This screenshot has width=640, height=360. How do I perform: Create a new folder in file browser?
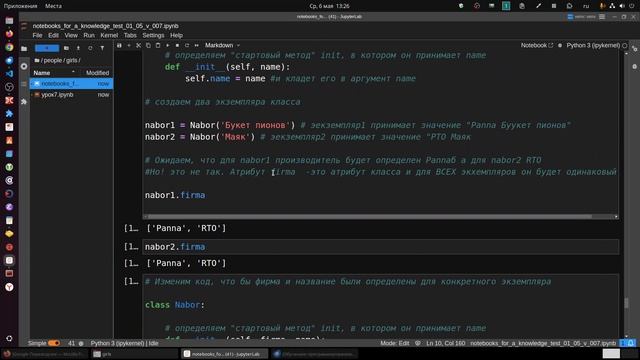[66, 48]
